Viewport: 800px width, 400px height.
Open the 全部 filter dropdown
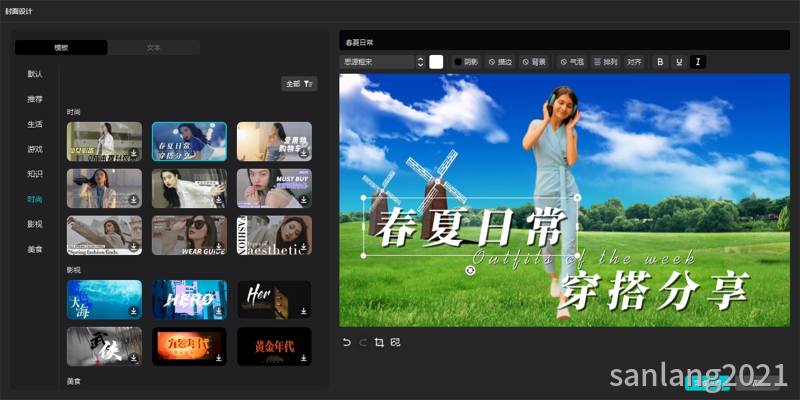(299, 84)
